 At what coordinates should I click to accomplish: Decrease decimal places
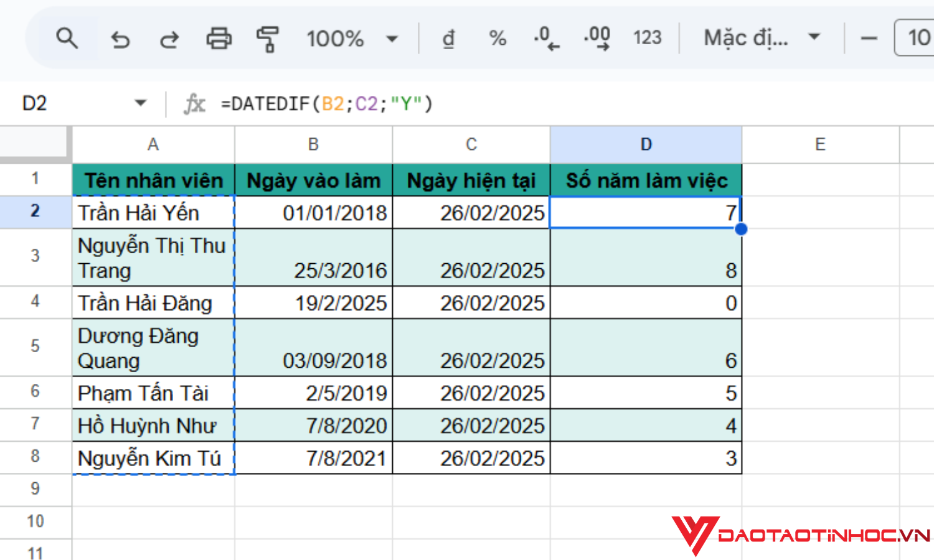click(545, 39)
